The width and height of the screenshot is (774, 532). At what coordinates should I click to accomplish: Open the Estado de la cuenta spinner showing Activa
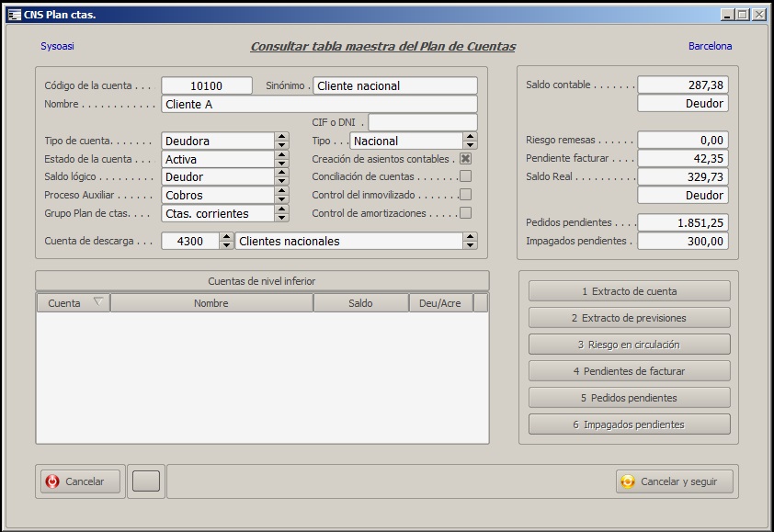click(x=282, y=159)
